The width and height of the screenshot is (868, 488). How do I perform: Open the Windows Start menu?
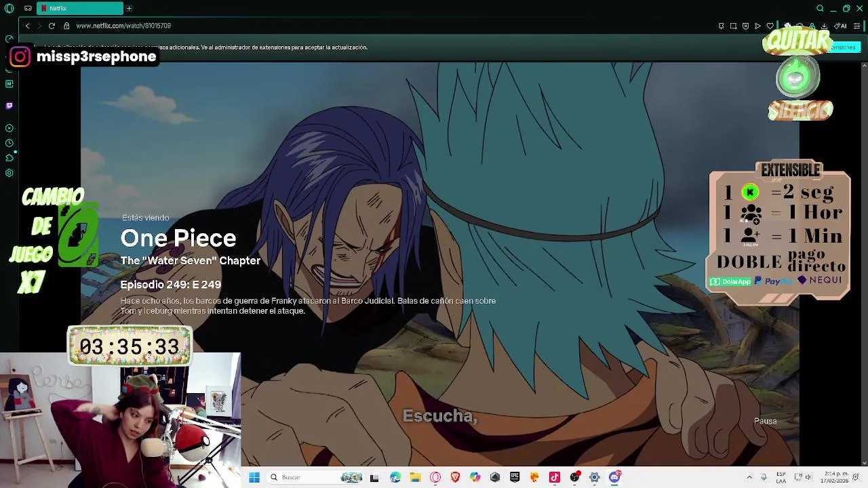254,477
